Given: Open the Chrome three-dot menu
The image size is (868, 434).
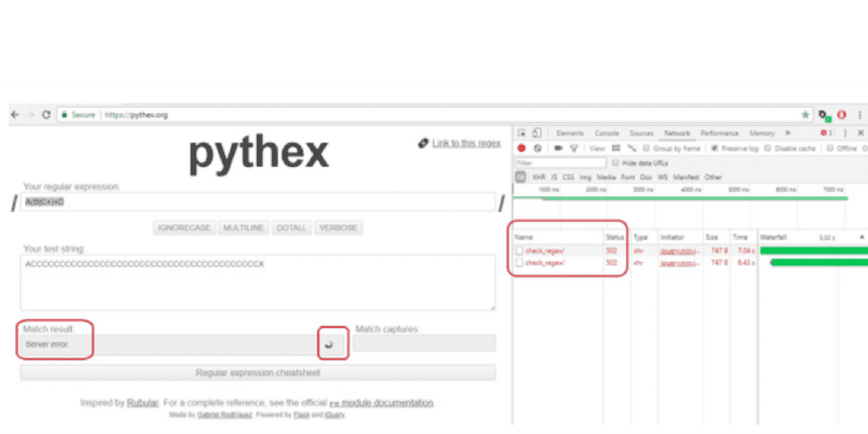Looking at the screenshot, I should (x=860, y=115).
